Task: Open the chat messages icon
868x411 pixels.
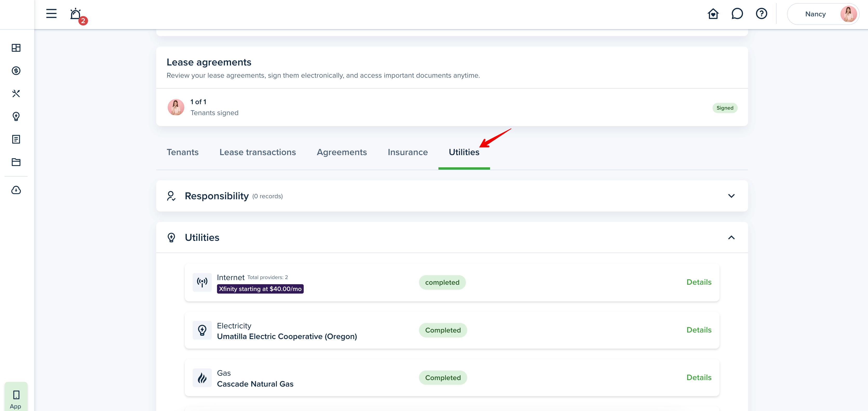Action: pyautogui.click(x=737, y=14)
